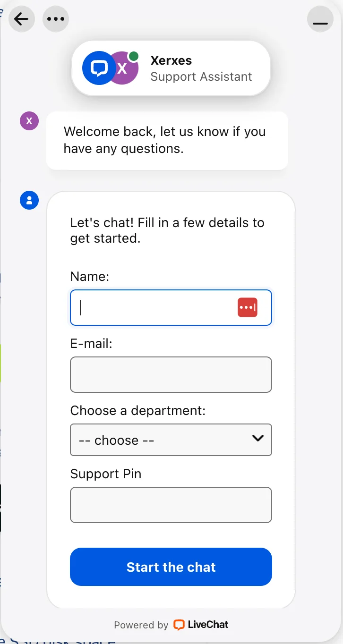Click into the E-mail input field
Image resolution: width=343 pixels, height=644 pixels.
tap(171, 374)
